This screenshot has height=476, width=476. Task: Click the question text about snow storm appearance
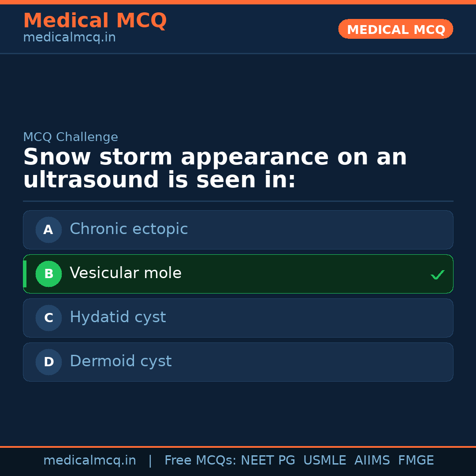tap(215, 167)
